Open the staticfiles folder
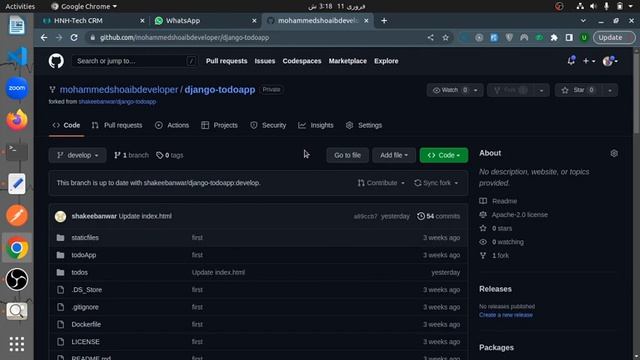The width and height of the screenshot is (640, 360). coord(85,238)
